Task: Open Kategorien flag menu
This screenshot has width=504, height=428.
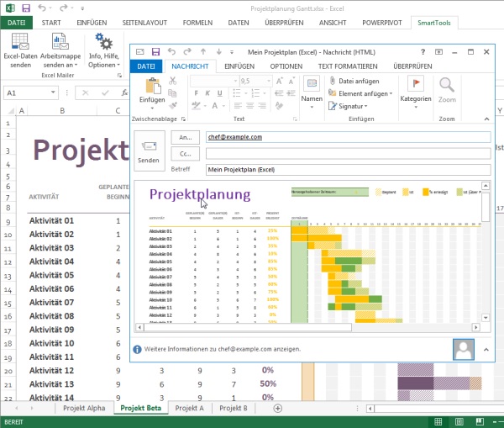Action: coord(416,92)
